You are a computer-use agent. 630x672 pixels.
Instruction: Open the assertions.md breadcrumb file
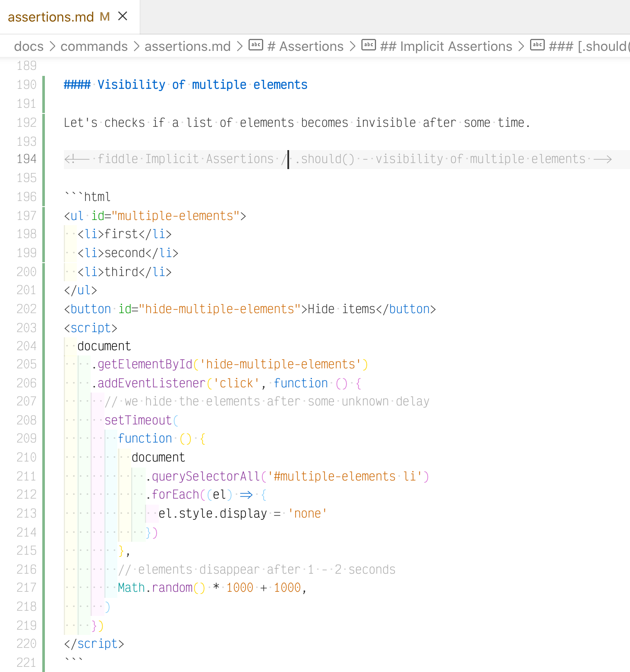pos(188,46)
